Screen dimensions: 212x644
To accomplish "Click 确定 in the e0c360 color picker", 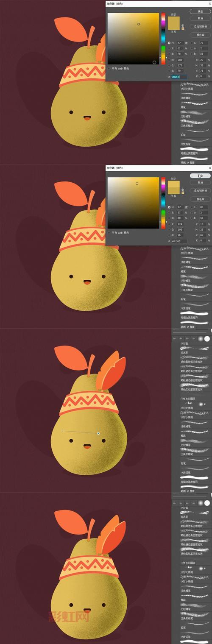I will pyautogui.click(x=200, y=176).
